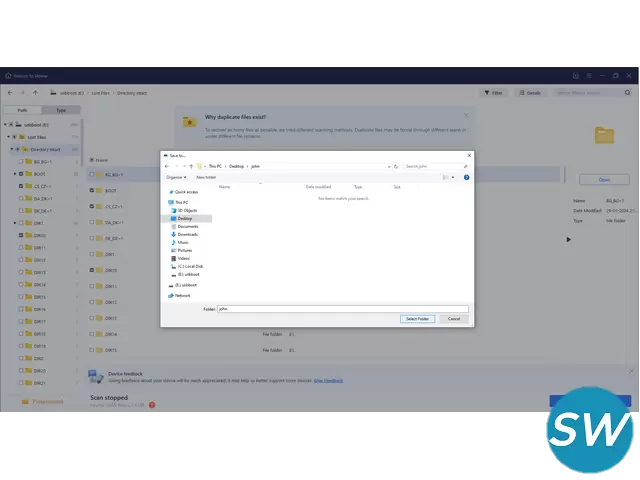Click New folder in dialog toolbar
The width and height of the screenshot is (640, 480).
(x=206, y=177)
